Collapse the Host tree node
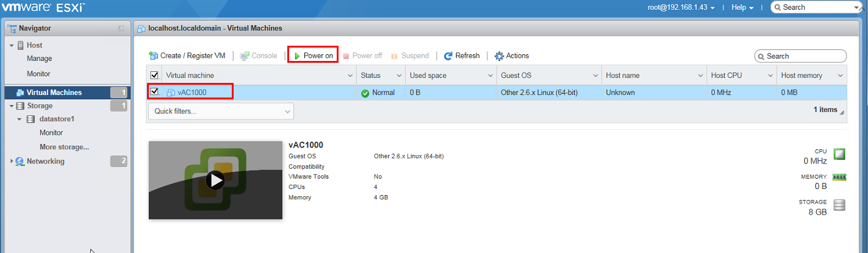868x253 pixels. (x=12, y=46)
